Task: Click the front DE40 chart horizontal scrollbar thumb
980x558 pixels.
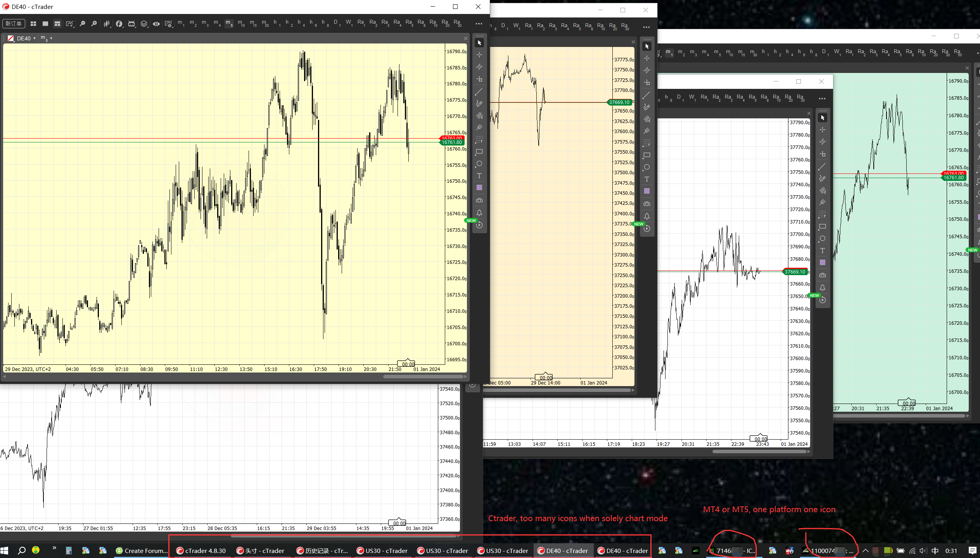Action: 423,376
